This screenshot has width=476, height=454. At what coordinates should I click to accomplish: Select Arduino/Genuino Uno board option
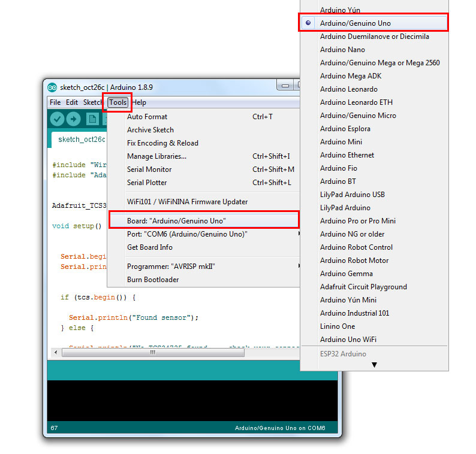[374, 23]
